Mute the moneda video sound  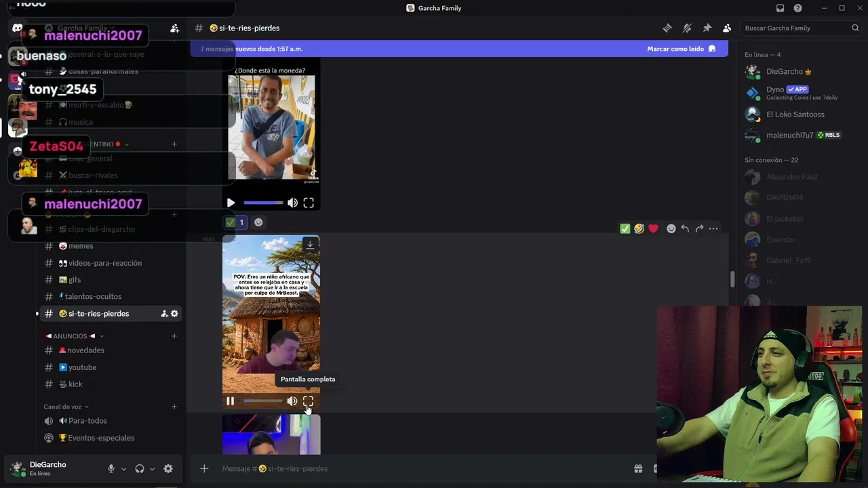tap(292, 203)
